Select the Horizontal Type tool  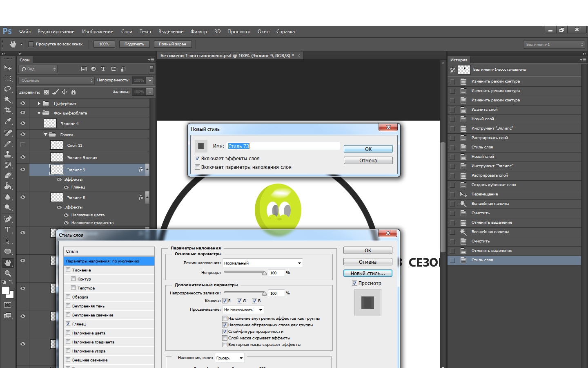tap(8, 230)
